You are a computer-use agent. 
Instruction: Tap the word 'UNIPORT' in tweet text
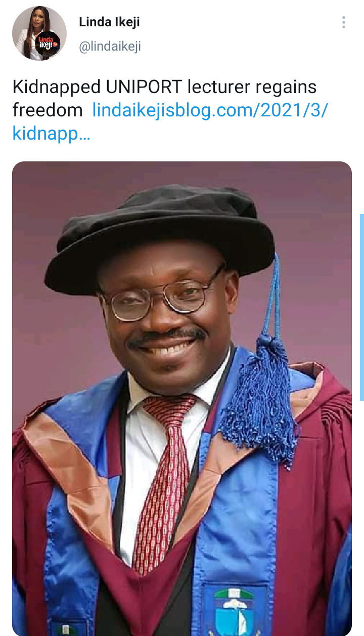(x=144, y=87)
